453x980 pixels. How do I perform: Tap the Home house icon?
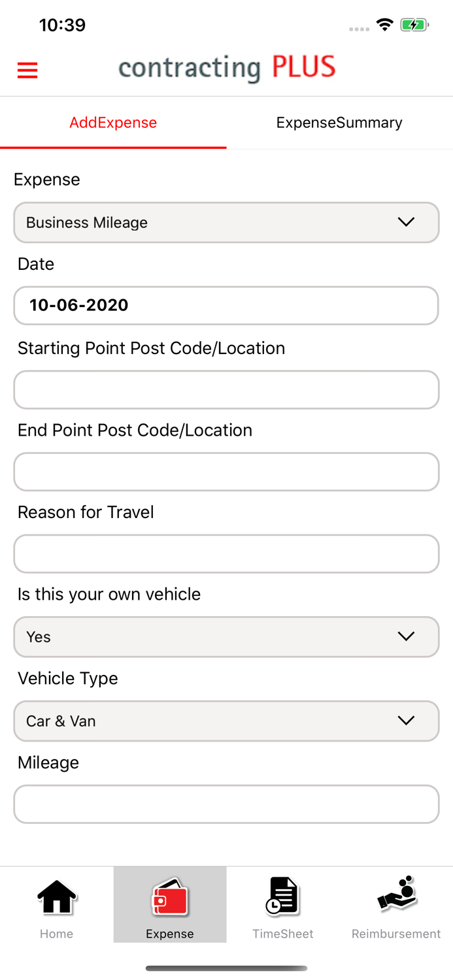(57, 896)
